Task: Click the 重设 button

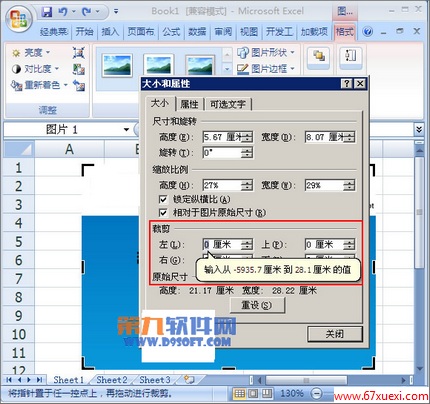Action: (x=257, y=305)
